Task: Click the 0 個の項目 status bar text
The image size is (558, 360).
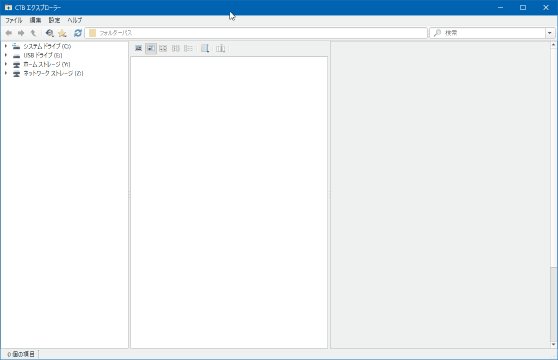Action: [21, 354]
